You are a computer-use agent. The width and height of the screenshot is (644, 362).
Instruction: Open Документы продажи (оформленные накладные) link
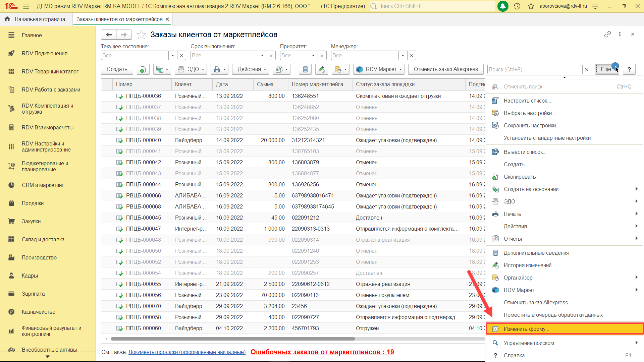pos(187,352)
